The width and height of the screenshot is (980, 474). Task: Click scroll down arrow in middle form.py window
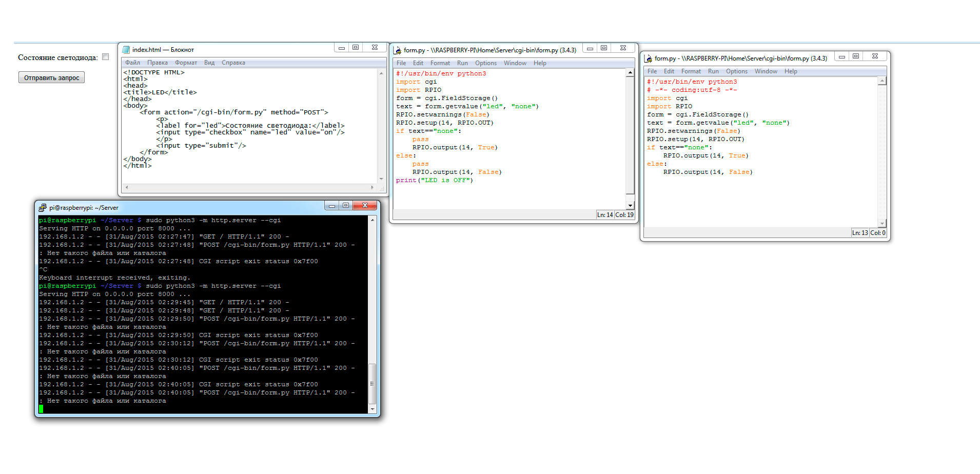(x=630, y=205)
